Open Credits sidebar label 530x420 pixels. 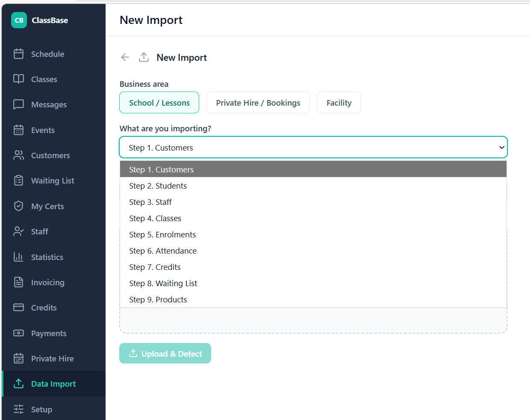pyautogui.click(x=44, y=308)
